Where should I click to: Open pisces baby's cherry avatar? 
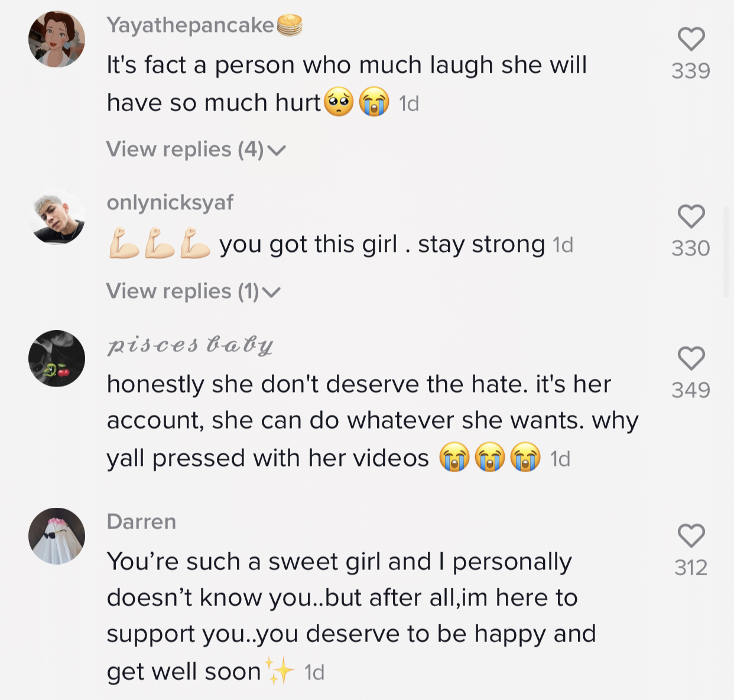[57, 358]
